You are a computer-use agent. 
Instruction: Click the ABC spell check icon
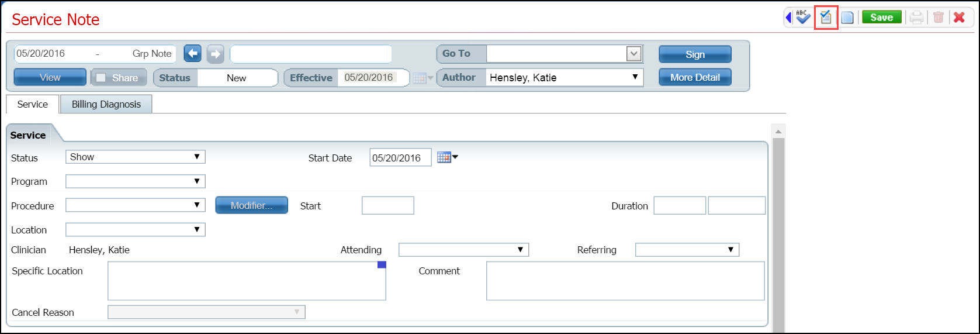tap(803, 18)
